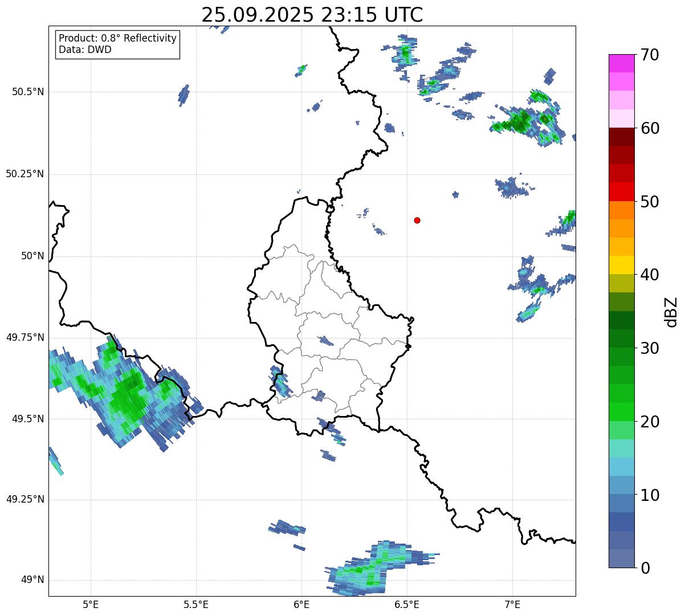Image resolution: width=685 pixels, height=616 pixels.
Task: Click the colorbar tick label 0
Action: [645, 568]
